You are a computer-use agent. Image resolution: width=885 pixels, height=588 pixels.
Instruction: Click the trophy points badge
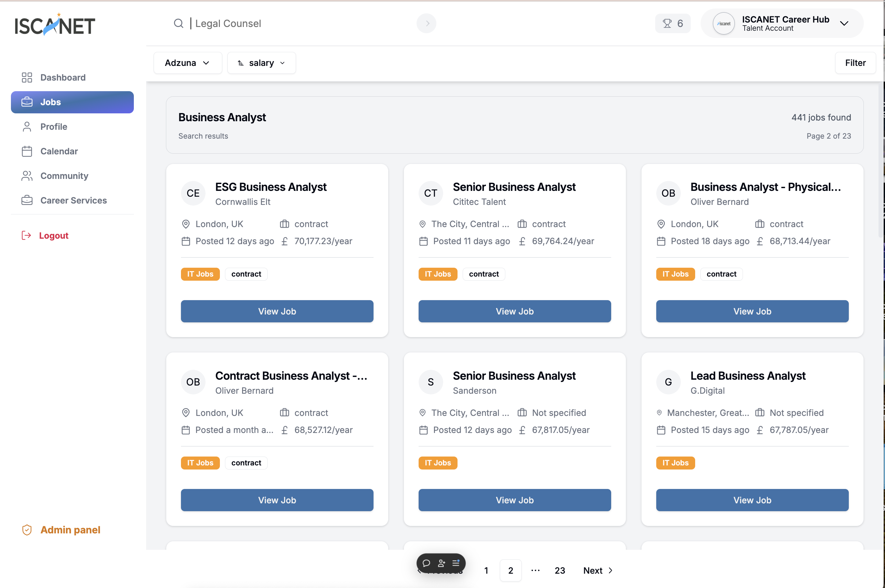pyautogui.click(x=672, y=23)
